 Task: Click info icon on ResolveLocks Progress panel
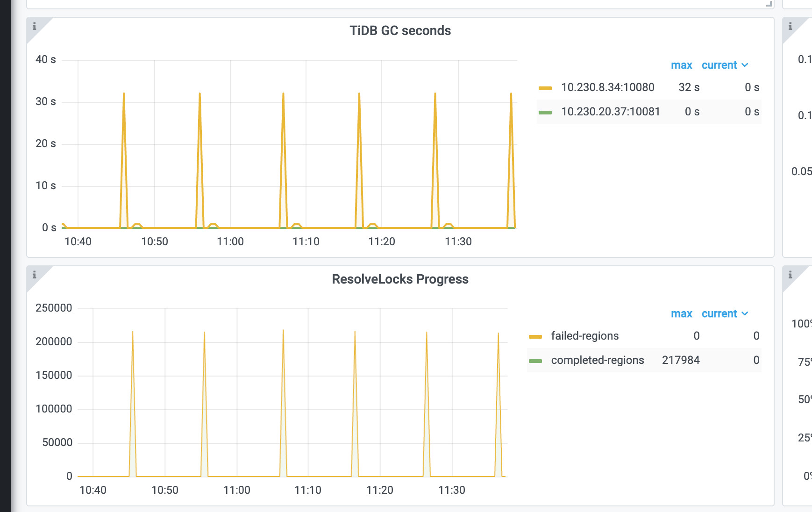[x=34, y=275]
